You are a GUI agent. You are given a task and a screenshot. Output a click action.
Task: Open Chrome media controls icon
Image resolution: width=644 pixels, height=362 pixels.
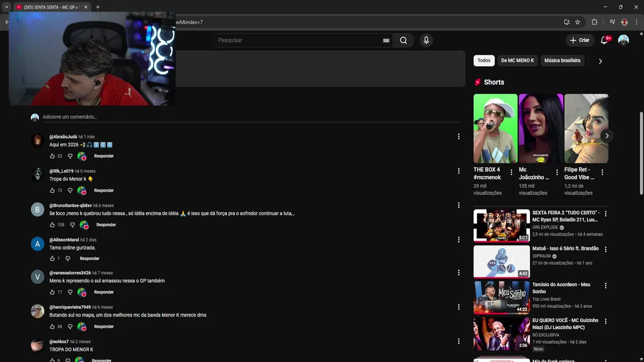click(612, 22)
